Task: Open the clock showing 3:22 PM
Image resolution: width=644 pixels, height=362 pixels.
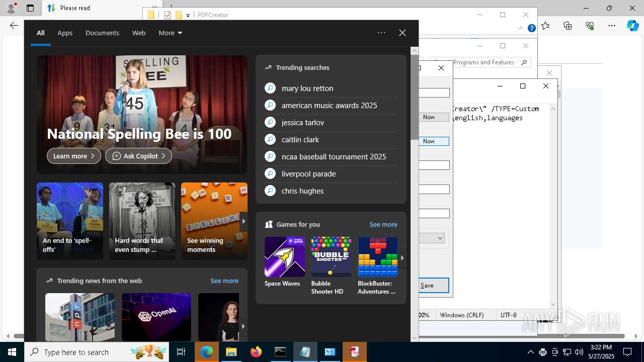Action: point(601,352)
